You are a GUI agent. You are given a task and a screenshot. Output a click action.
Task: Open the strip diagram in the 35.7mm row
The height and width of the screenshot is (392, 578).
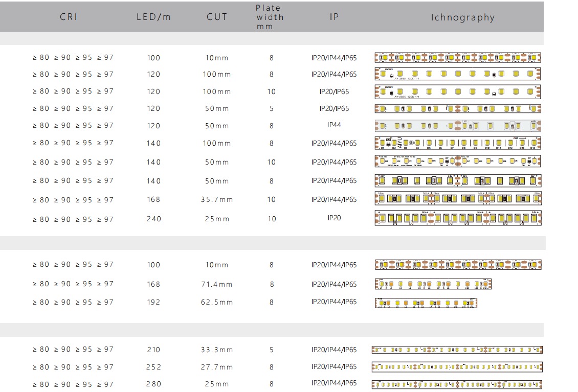[458, 199]
